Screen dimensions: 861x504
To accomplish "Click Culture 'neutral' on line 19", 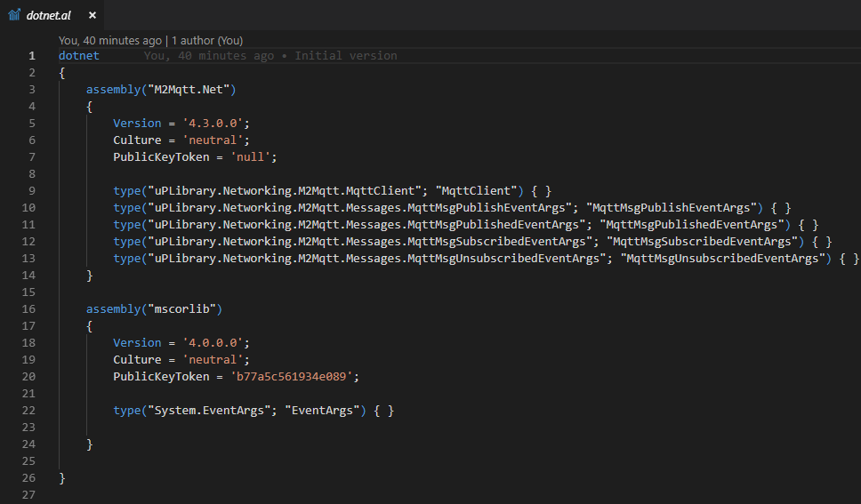I will [213, 360].
